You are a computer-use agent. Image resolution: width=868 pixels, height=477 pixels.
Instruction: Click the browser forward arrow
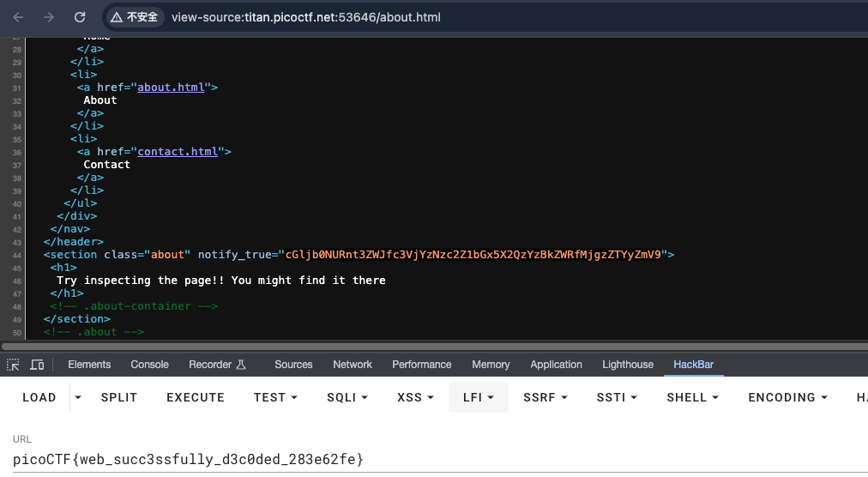click(49, 17)
